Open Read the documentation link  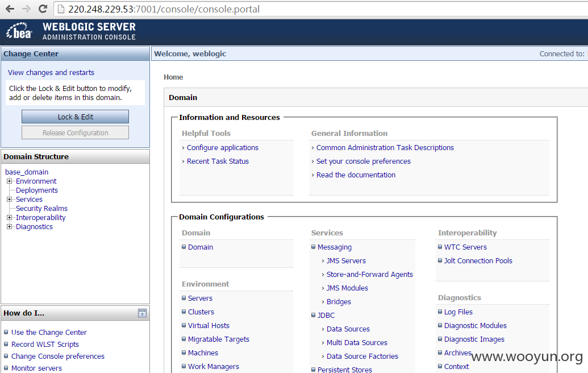pos(356,175)
